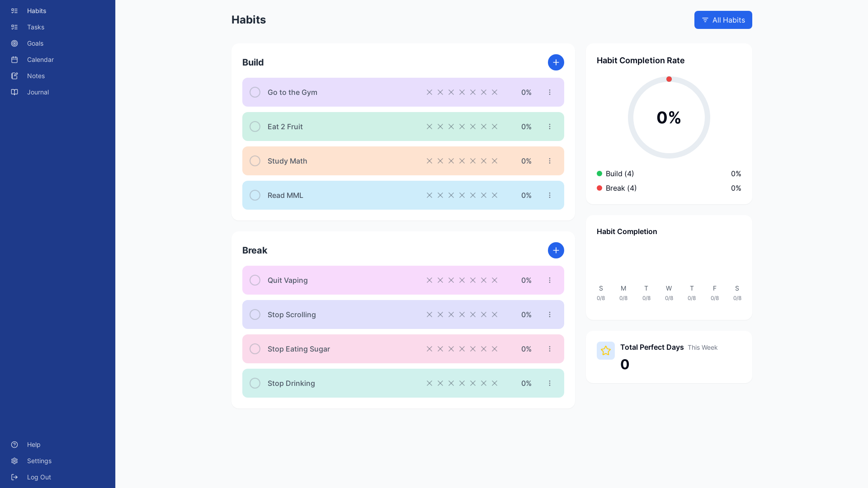This screenshot has width=868, height=488.
Task: Click the Calendar icon in sidebar
Action: pos(14,60)
